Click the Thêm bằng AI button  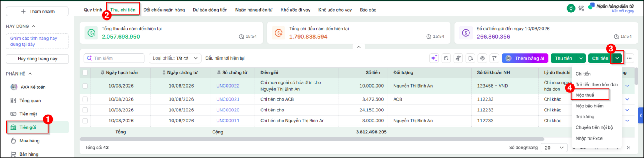pos(525,58)
